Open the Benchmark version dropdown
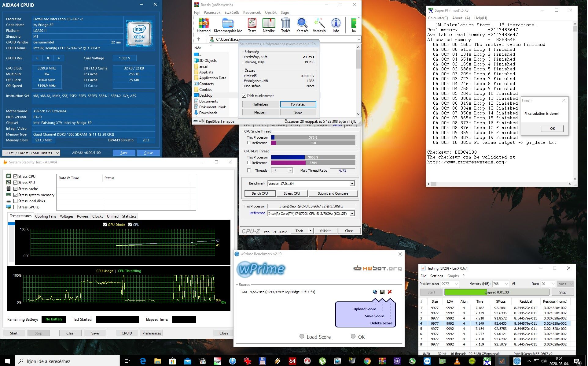 352,184
